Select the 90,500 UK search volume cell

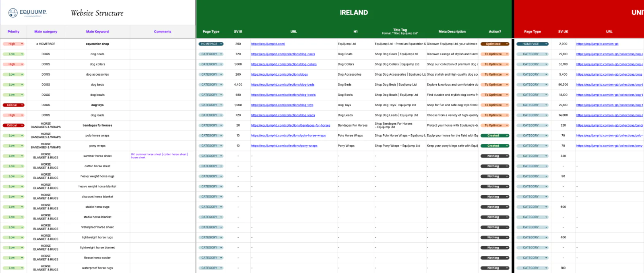[563, 84]
